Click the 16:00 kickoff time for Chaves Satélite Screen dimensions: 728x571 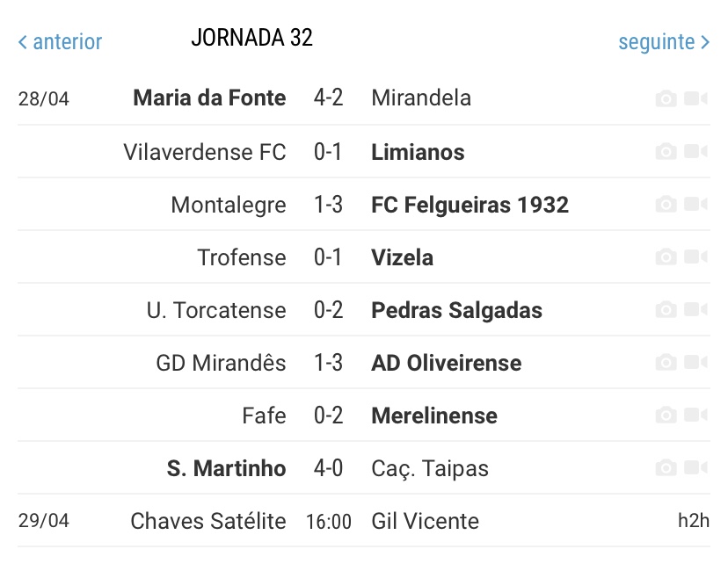[328, 522]
